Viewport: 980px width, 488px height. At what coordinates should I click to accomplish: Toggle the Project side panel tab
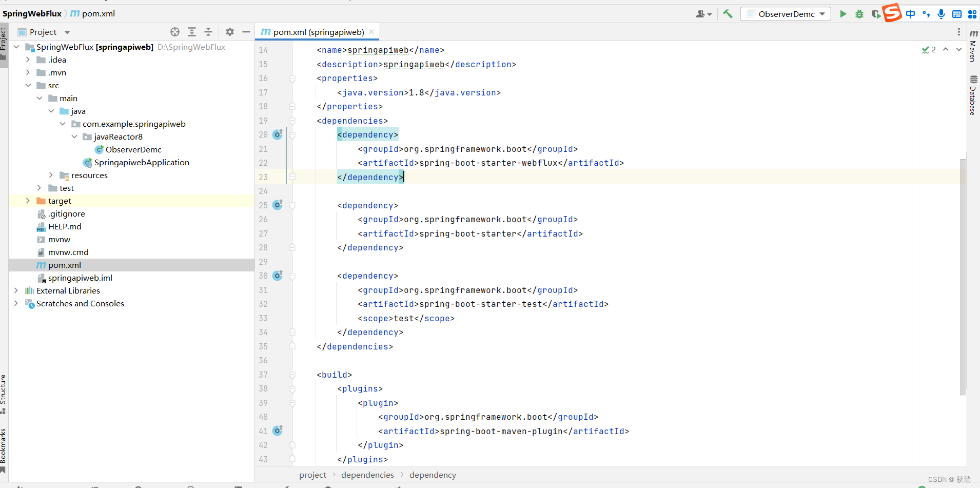(x=4, y=44)
